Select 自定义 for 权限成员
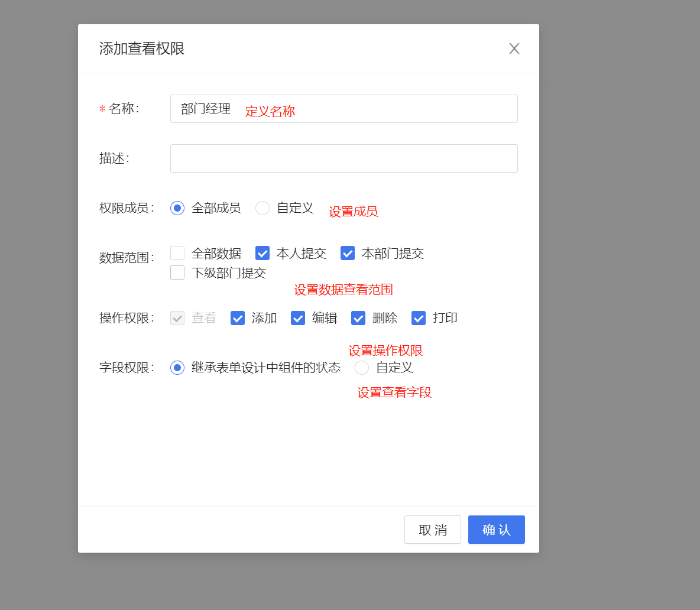700x610 pixels. point(262,208)
